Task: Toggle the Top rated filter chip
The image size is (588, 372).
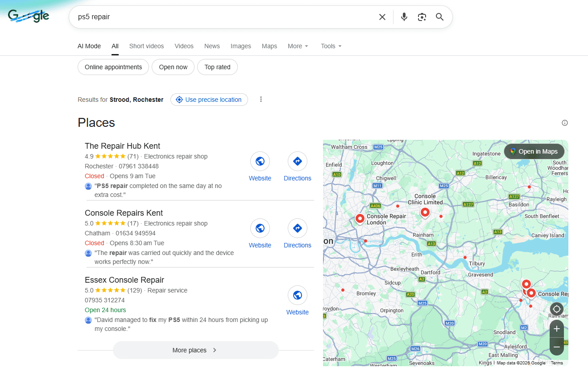Action: pyautogui.click(x=217, y=67)
